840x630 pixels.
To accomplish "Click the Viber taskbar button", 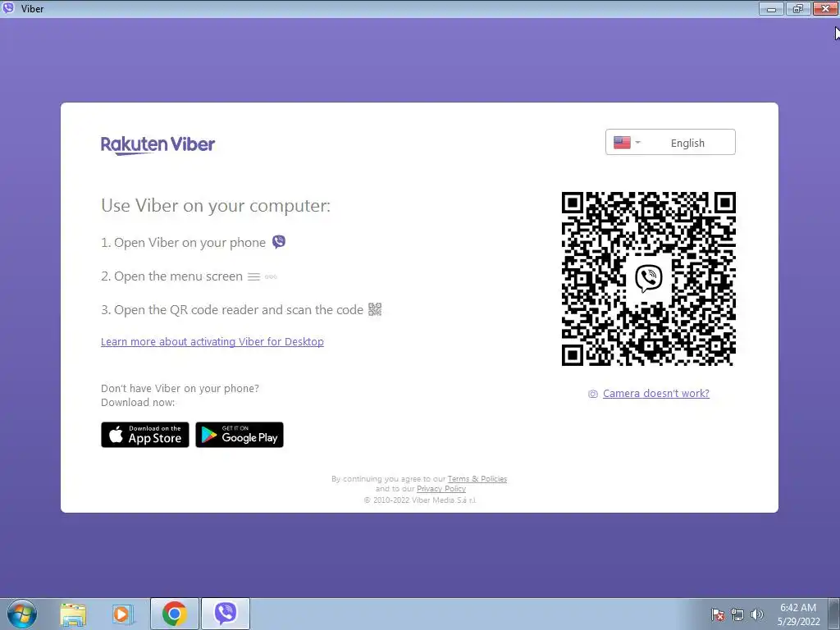I will 226,614.
